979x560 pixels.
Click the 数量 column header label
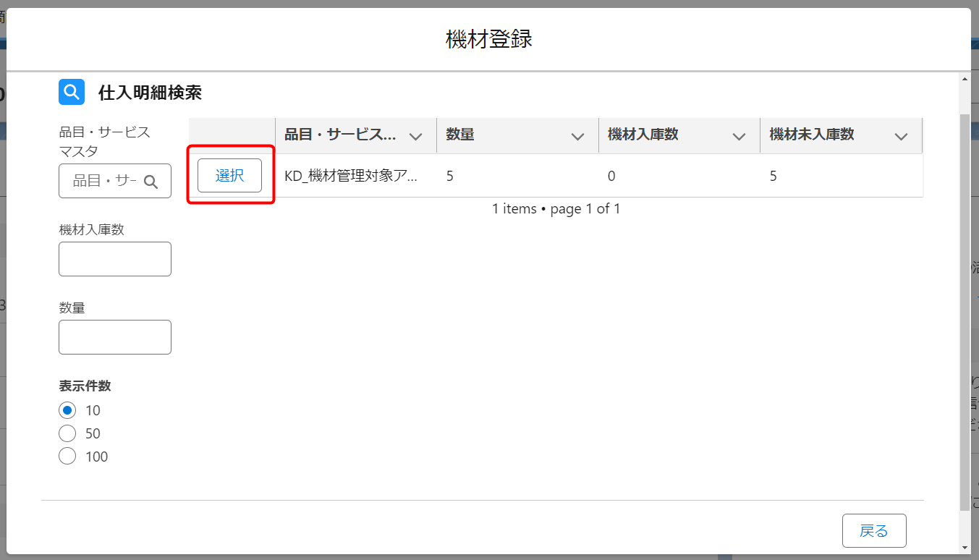coord(460,135)
